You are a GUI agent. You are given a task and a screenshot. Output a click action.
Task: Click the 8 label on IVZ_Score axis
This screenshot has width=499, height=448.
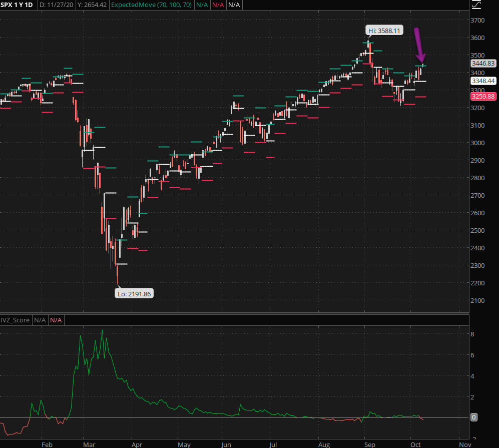coord(472,334)
